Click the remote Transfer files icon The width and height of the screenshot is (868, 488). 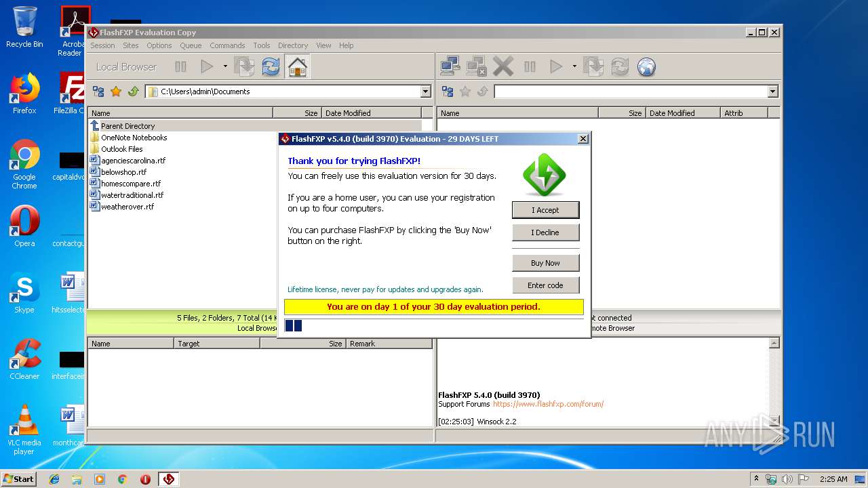pos(593,66)
